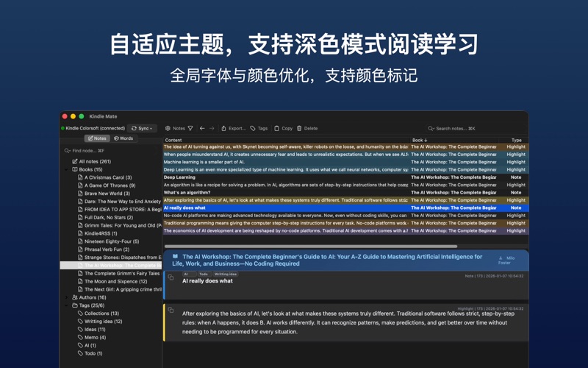This screenshot has height=368, width=588.
Task: Click copy icon beside the yellow highlight
Action: 171,311
